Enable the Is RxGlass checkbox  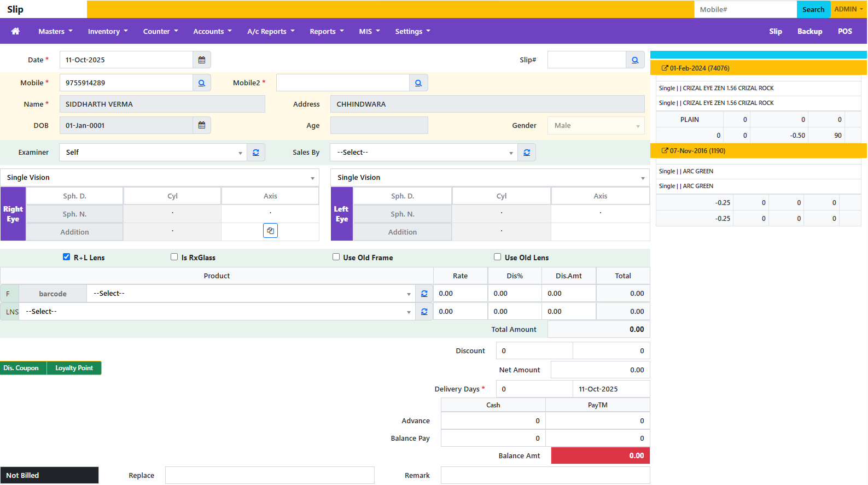174,257
